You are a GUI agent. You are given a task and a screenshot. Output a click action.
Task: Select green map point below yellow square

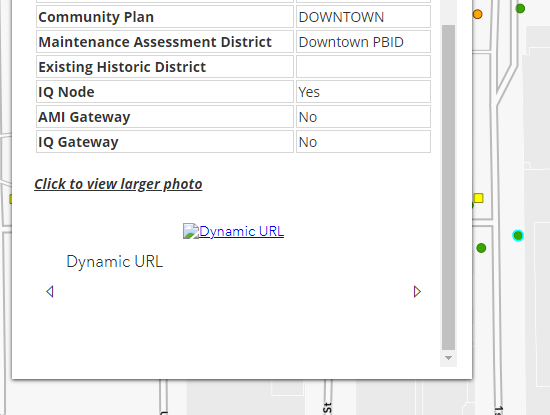pyautogui.click(x=481, y=248)
